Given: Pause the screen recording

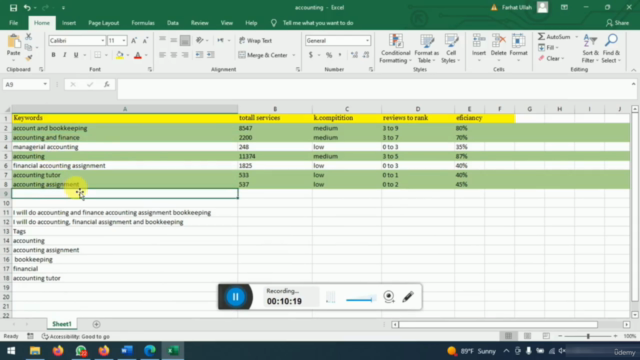Looking at the screenshot, I should (x=236, y=297).
